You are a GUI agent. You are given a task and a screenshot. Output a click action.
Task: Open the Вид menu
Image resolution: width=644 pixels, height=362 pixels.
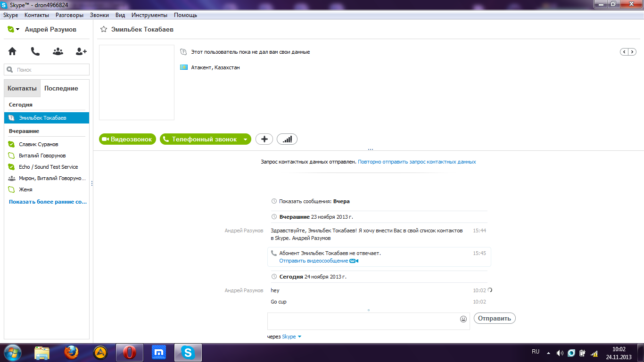120,15
